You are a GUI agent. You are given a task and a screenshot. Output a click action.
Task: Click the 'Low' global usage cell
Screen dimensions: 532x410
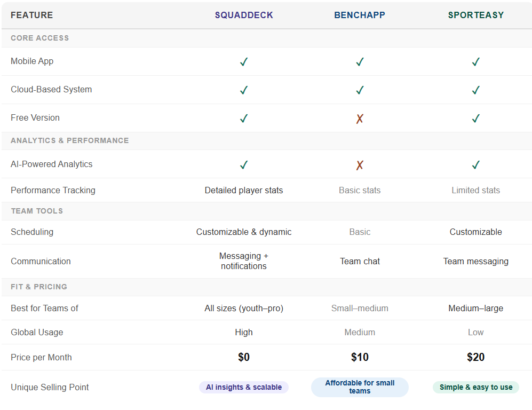(475, 332)
